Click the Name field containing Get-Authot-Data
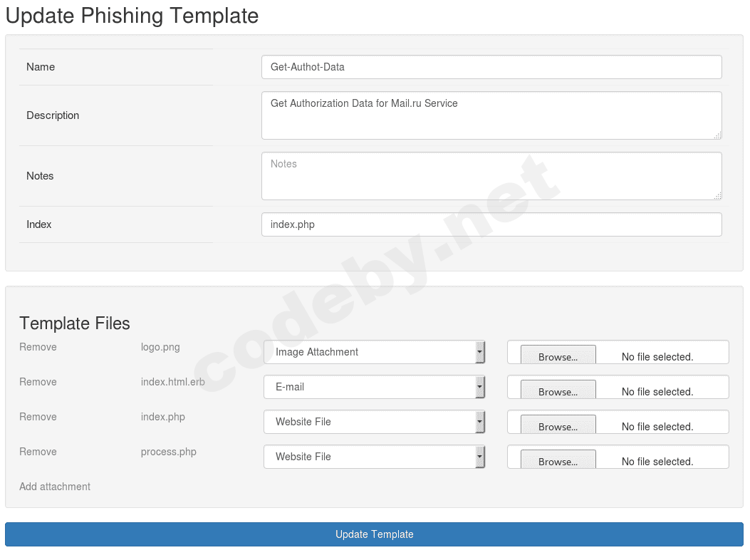The image size is (750, 560). pyautogui.click(x=491, y=67)
